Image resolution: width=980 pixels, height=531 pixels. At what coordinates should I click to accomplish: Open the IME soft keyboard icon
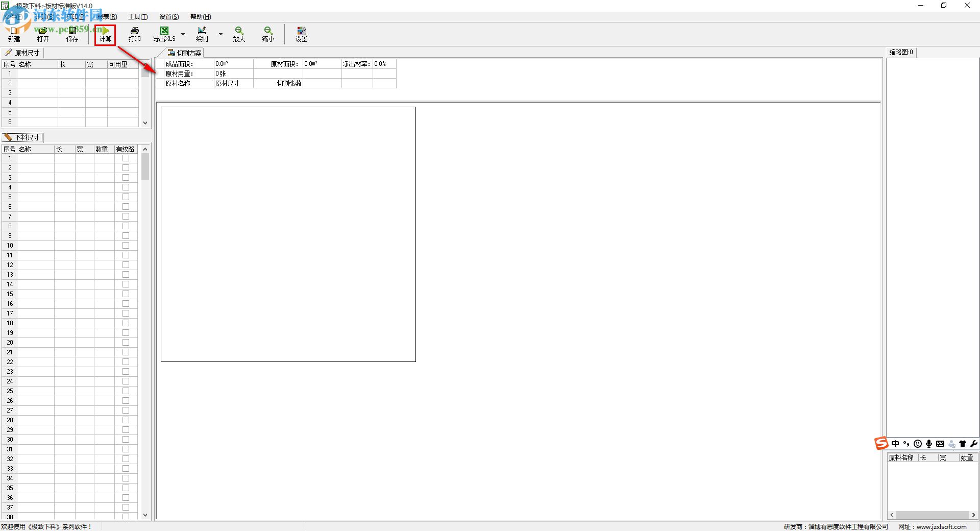point(940,444)
